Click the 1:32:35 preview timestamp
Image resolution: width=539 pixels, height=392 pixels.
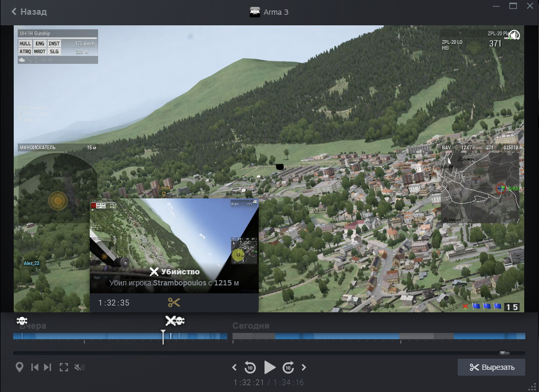(x=114, y=303)
